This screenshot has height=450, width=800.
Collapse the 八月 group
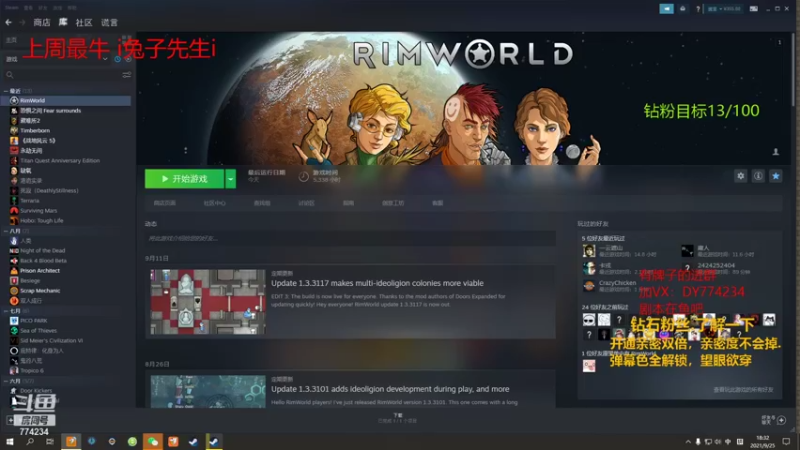(x=16, y=231)
